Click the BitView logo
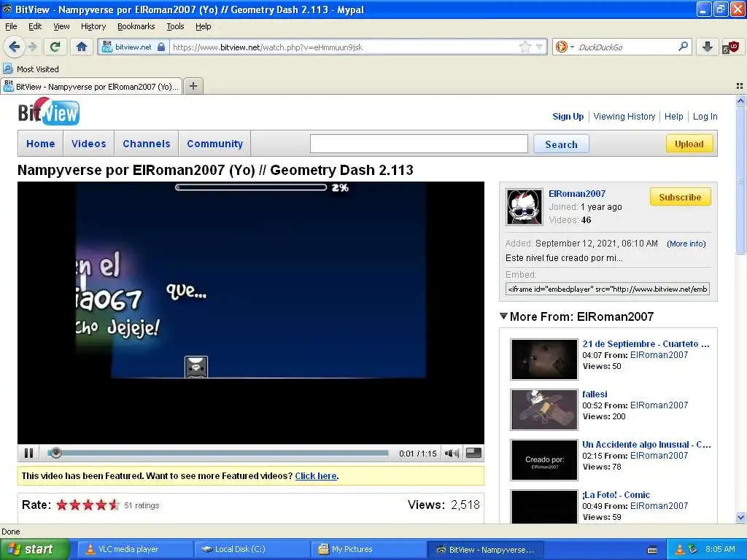The height and width of the screenshot is (560, 747). (49, 112)
